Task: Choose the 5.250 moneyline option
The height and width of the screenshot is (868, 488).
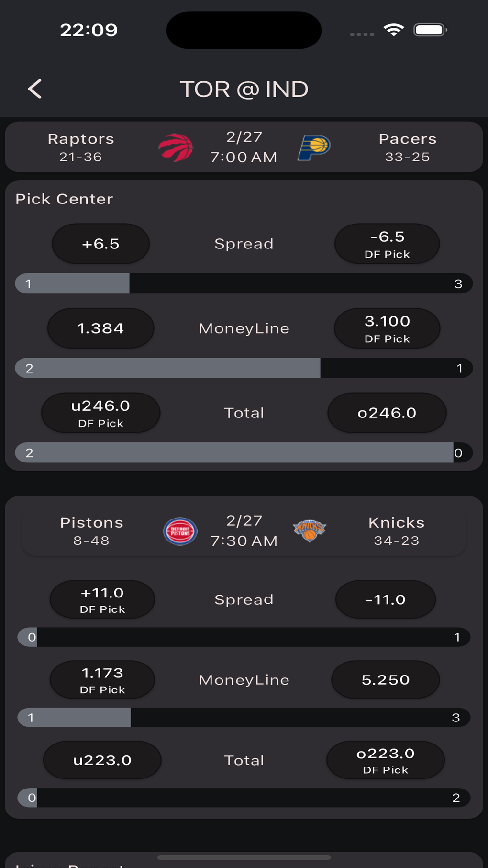Action: [x=385, y=680]
